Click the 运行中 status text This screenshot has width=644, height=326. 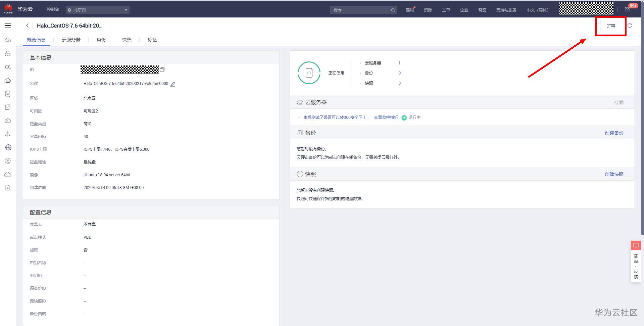click(414, 118)
